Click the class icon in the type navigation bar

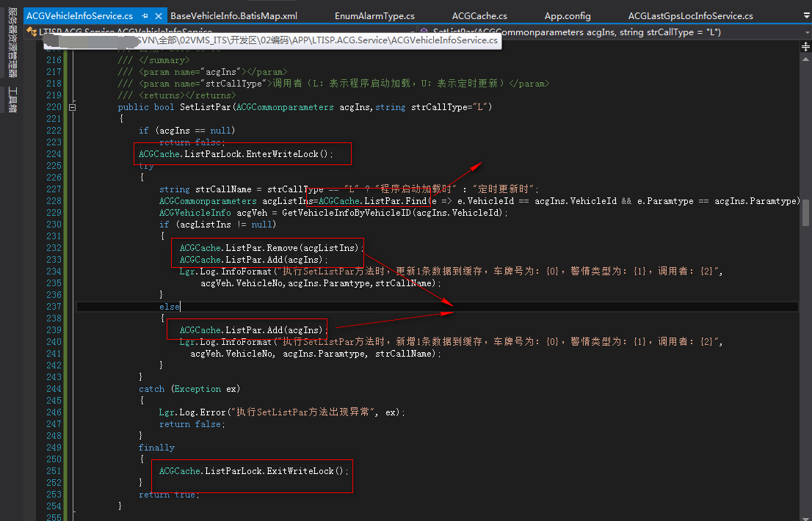pyautogui.click(x=31, y=32)
